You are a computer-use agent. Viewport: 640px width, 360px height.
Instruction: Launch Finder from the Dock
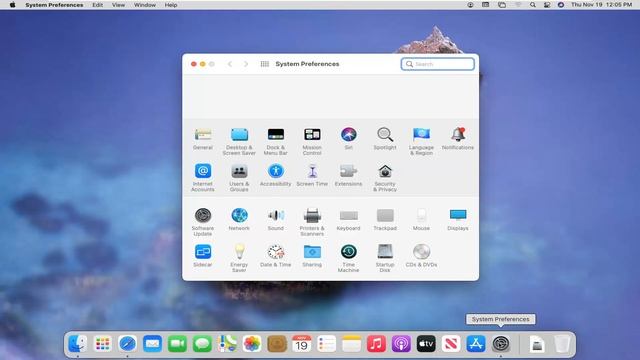pos(78,344)
